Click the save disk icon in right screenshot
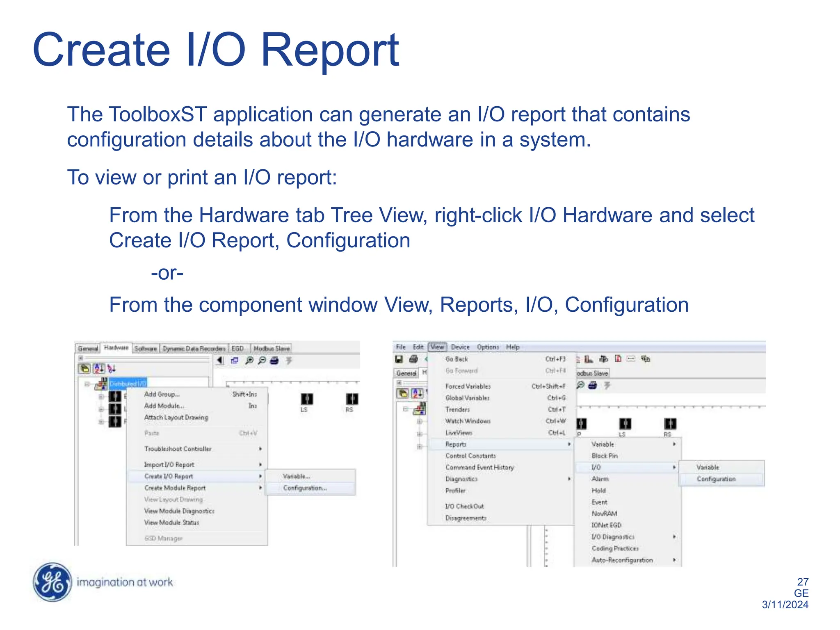This screenshot has height=630, width=840. point(399,359)
